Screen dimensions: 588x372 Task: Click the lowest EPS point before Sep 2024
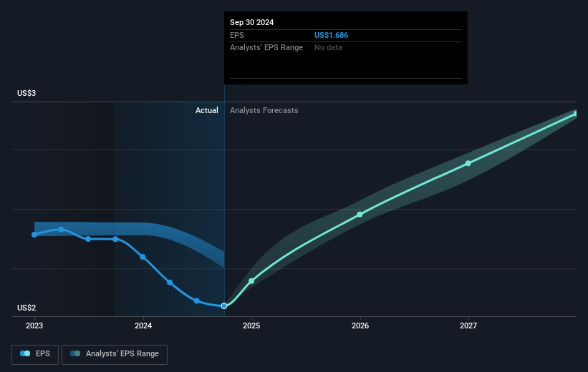[x=197, y=301]
